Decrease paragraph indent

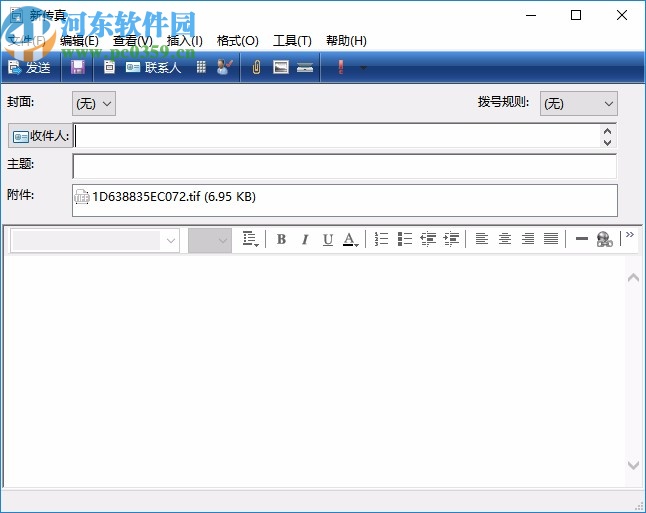[x=428, y=239]
